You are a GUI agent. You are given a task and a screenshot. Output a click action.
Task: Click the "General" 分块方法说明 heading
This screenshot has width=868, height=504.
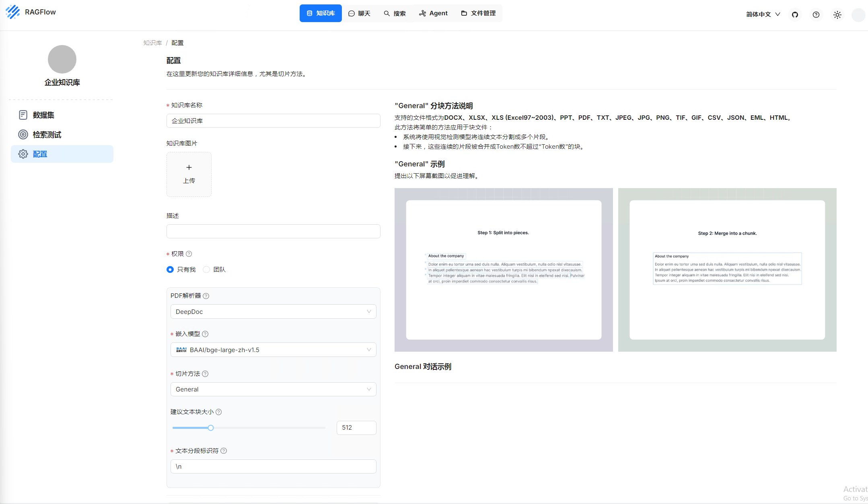click(434, 106)
